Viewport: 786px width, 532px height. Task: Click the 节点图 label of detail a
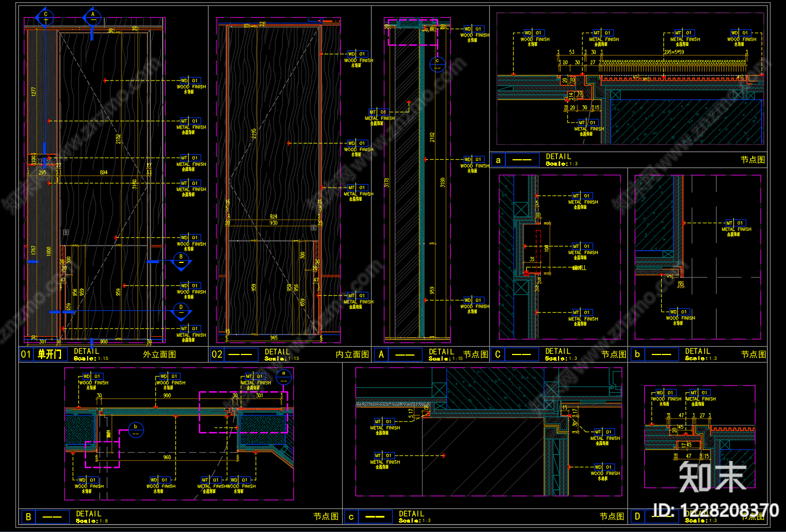click(753, 160)
